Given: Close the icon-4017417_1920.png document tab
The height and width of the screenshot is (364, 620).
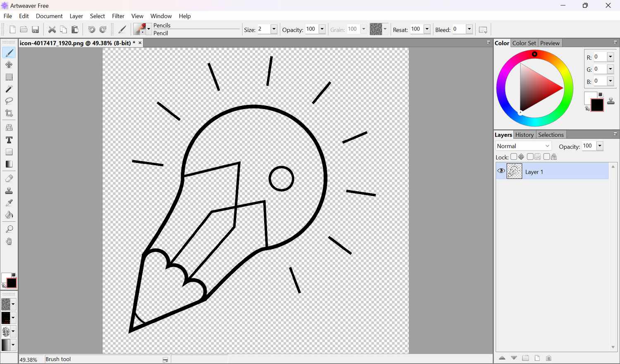Looking at the screenshot, I should pyautogui.click(x=140, y=43).
